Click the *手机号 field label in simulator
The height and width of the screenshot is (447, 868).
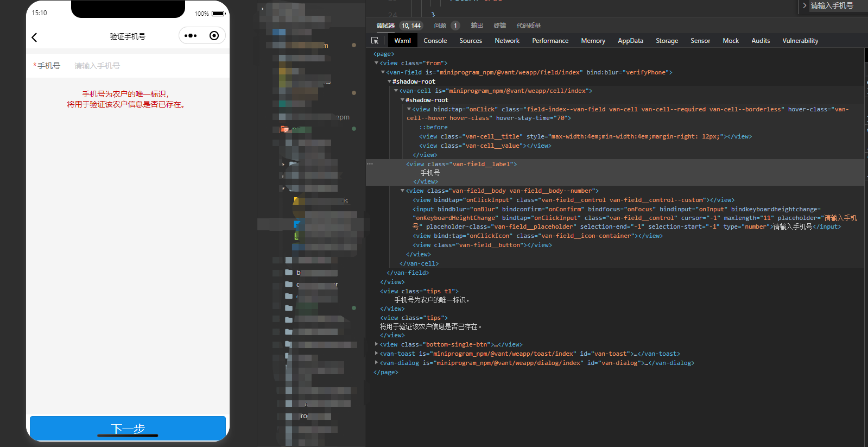[47, 66]
